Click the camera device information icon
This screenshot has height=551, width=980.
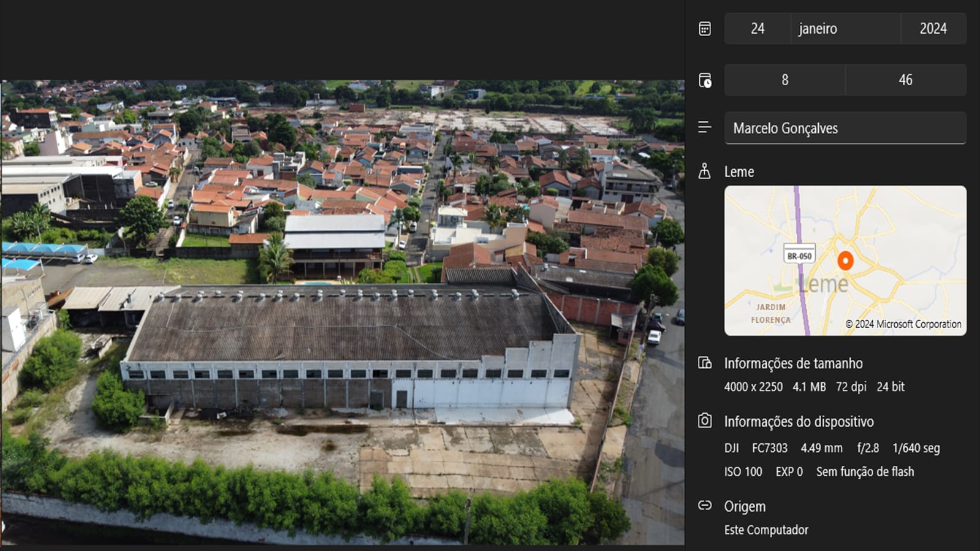point(705,420)
